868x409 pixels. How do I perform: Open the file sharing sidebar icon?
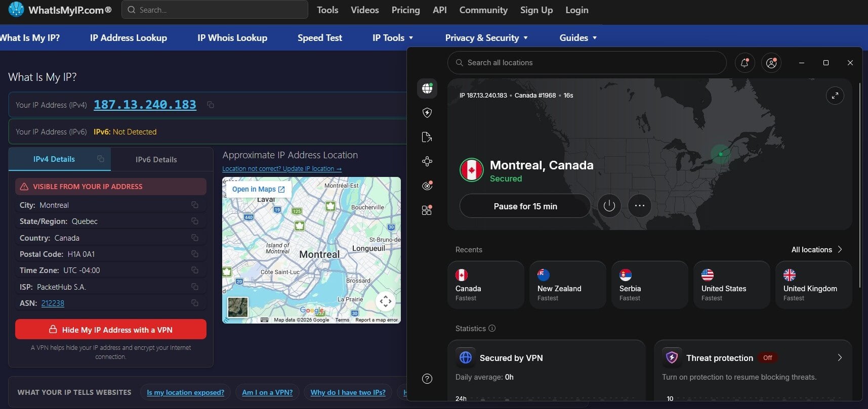(x=427, y=137)
